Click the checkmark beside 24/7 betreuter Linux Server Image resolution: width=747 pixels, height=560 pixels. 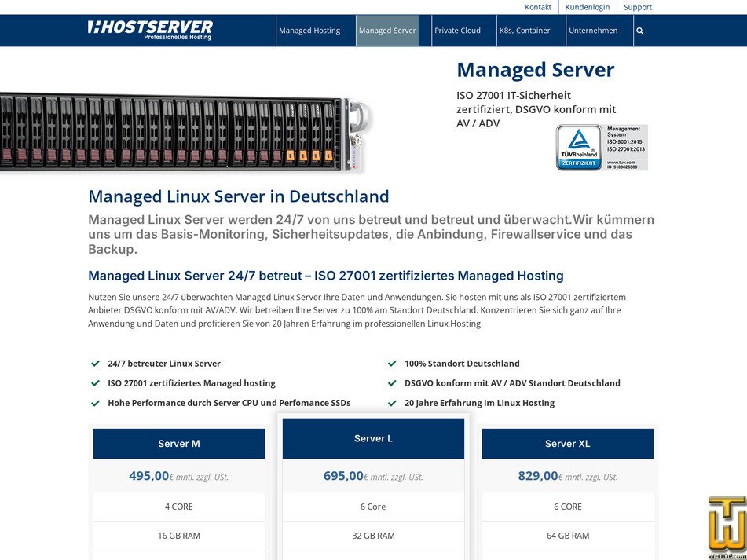tap(95, 364)
